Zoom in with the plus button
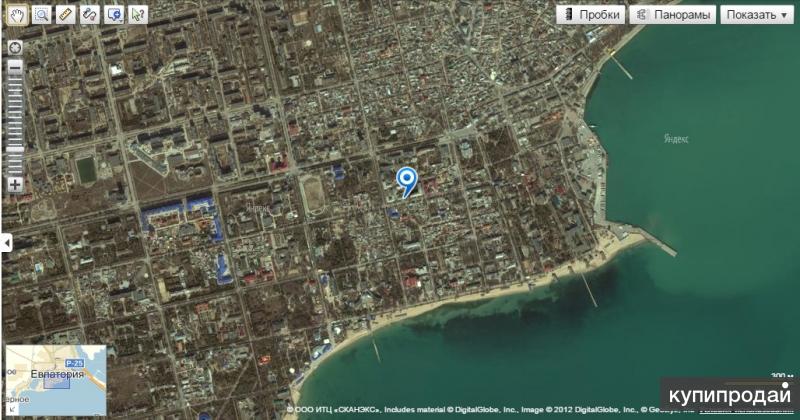The width and height of the screenshot is (800, 420). coord(15,184)
